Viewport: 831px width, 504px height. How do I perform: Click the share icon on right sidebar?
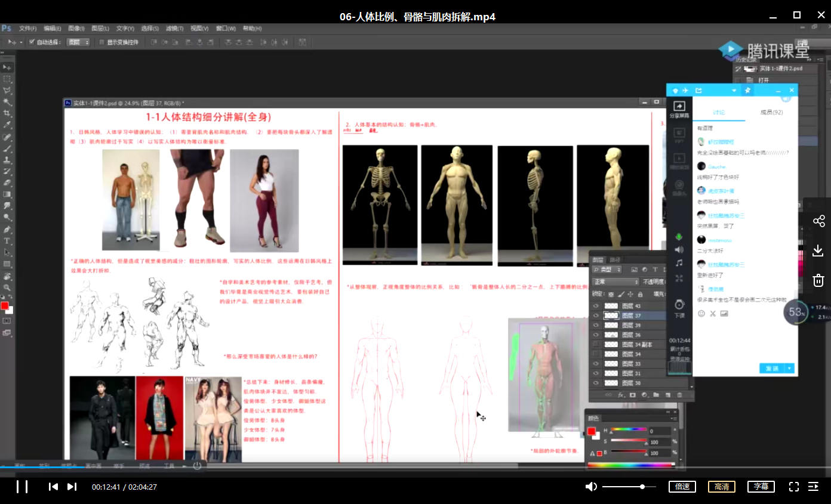click(x=818, y=221)
